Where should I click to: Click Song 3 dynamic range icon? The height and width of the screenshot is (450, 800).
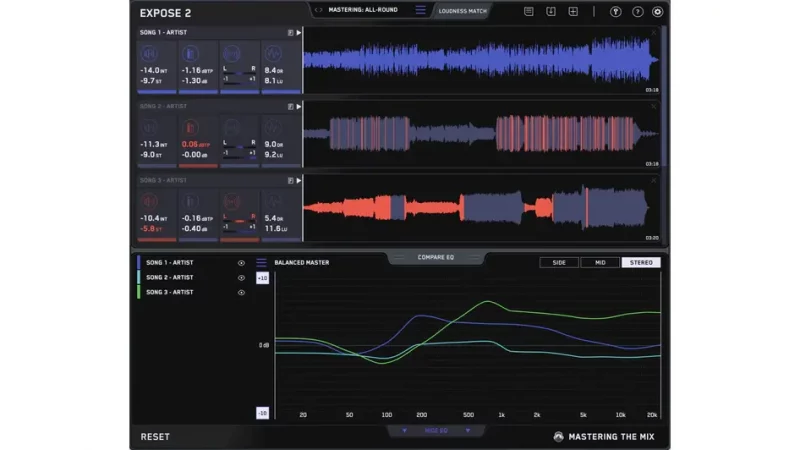pyautogui.click(x=273, y=202)
